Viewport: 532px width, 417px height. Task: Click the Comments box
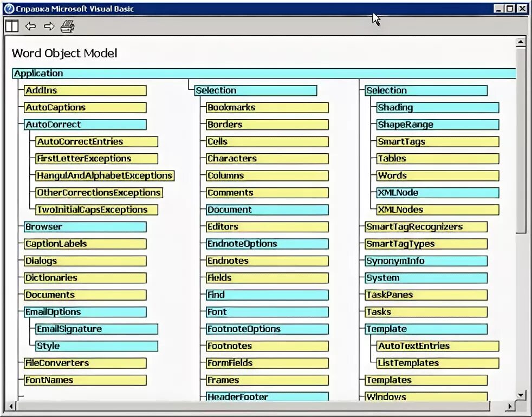268,192
